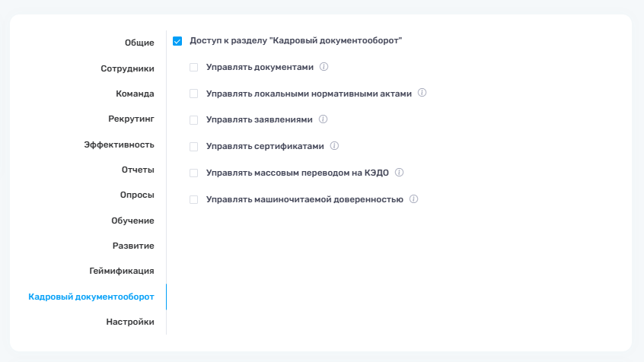The image size is (644, 362).
Task: Tick the "Управлять заявлениями" checkbox
Action: pyautogui.click(x=194, y=120)
